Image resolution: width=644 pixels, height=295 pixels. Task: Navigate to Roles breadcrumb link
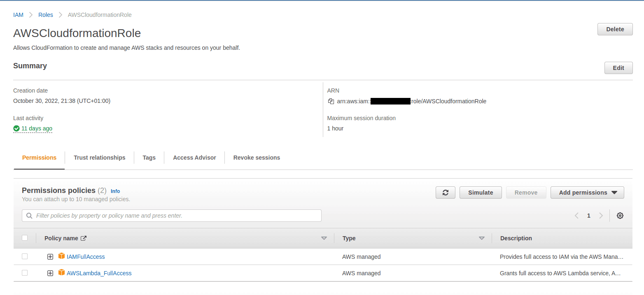(x=46, y=15)
